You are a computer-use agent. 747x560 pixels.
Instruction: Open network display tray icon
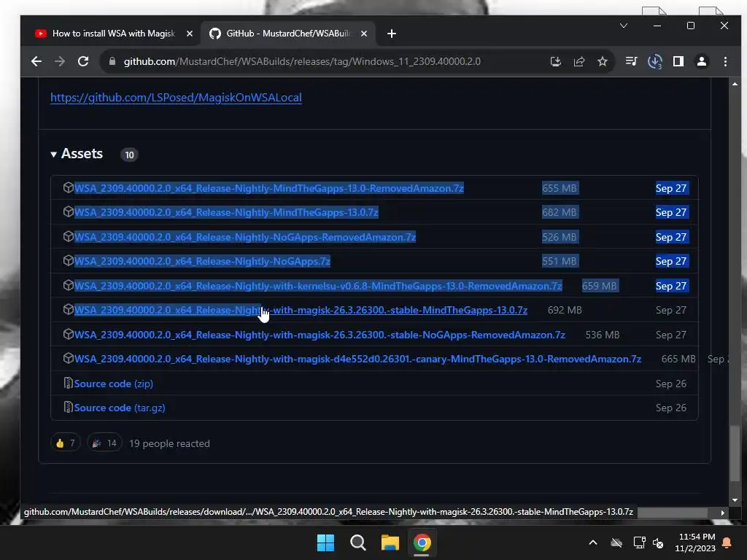639,542
